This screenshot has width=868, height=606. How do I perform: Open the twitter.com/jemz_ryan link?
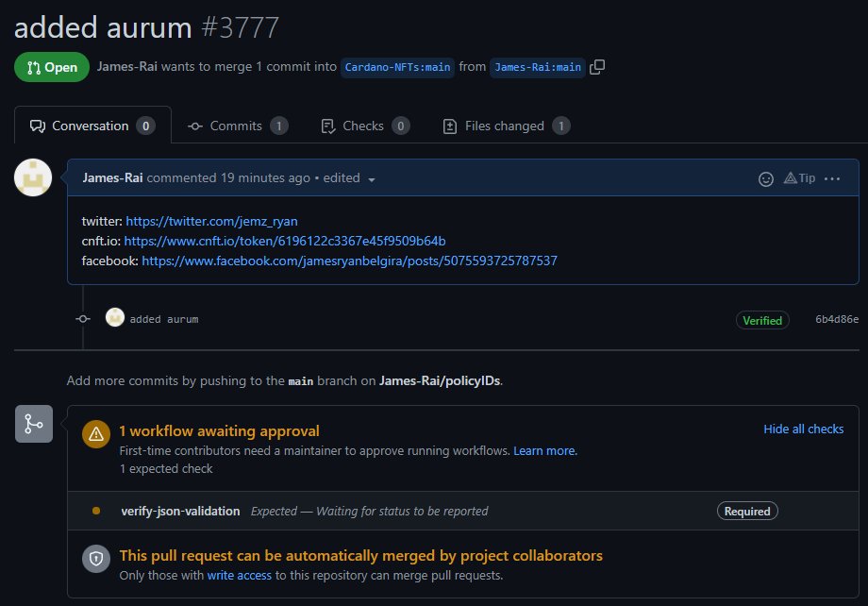tap(211, 221)
